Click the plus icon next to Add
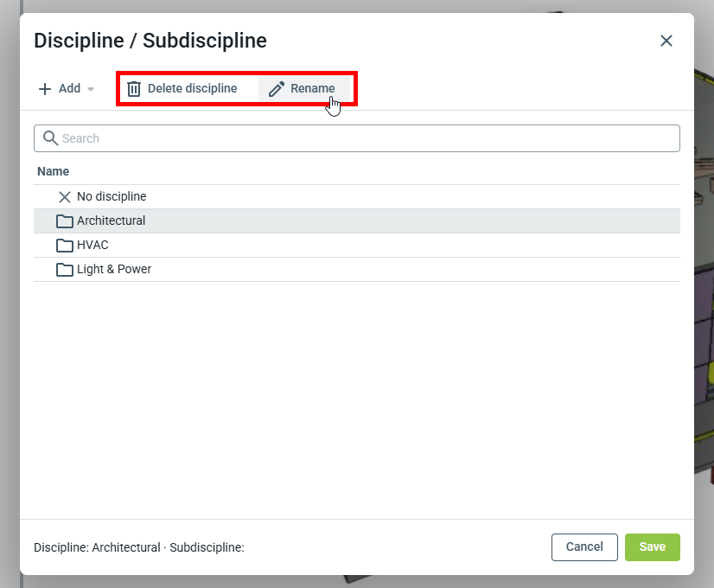 pos(45,89)
